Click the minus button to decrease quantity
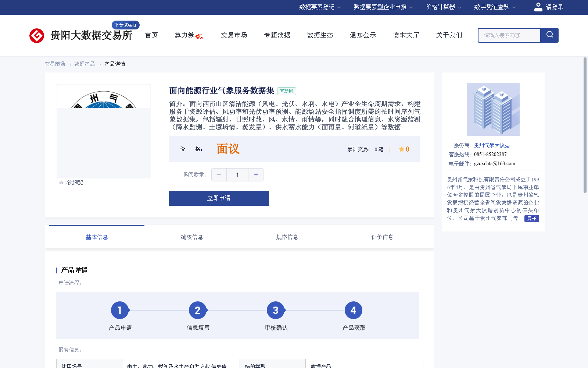The height and width of the screenshot is (368, 588). click(219, 175)
